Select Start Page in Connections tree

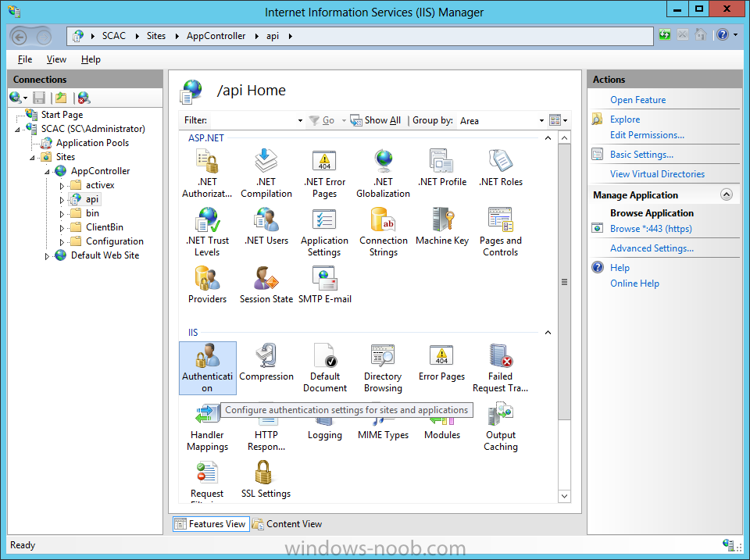[62, 115]
